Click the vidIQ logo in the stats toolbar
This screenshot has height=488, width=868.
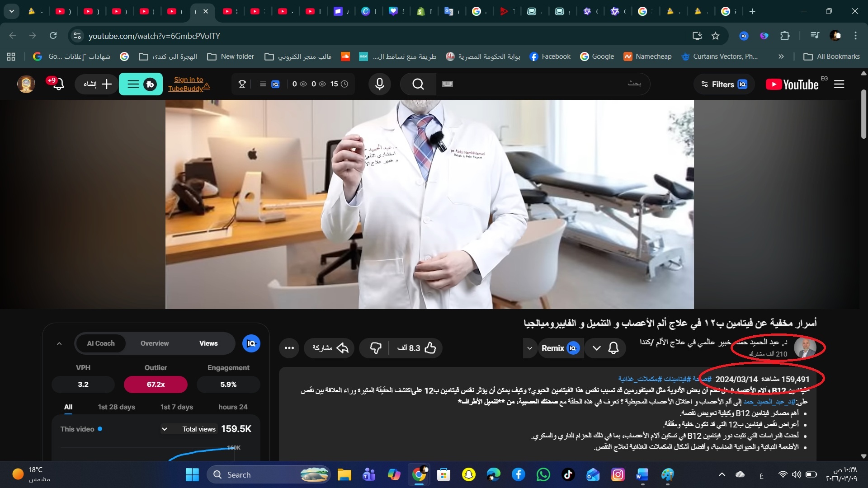275,84
